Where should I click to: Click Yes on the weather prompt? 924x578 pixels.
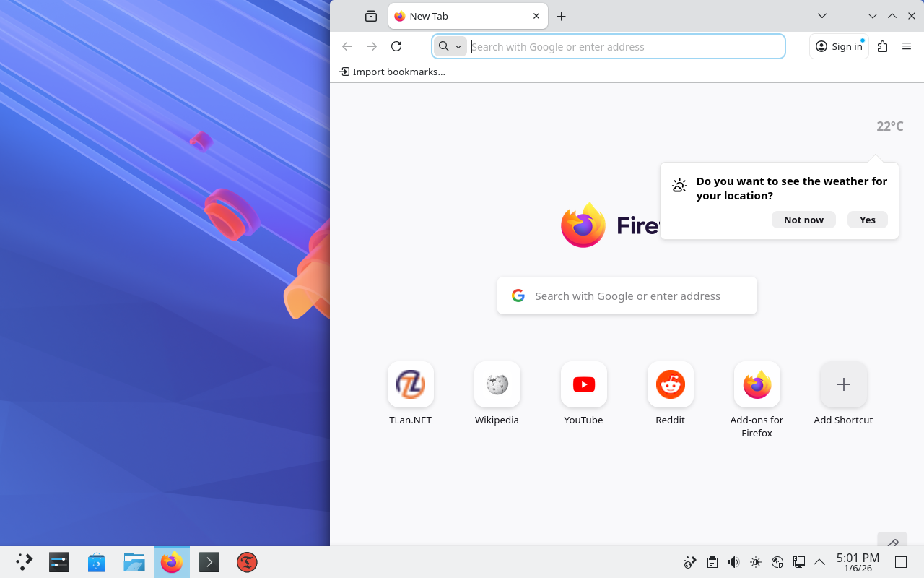(867, 220)
